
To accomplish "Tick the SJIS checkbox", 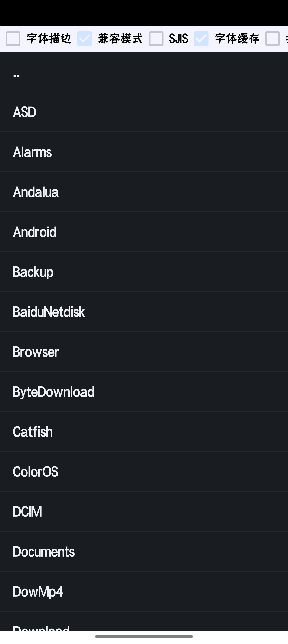I will tap(156, 39).
